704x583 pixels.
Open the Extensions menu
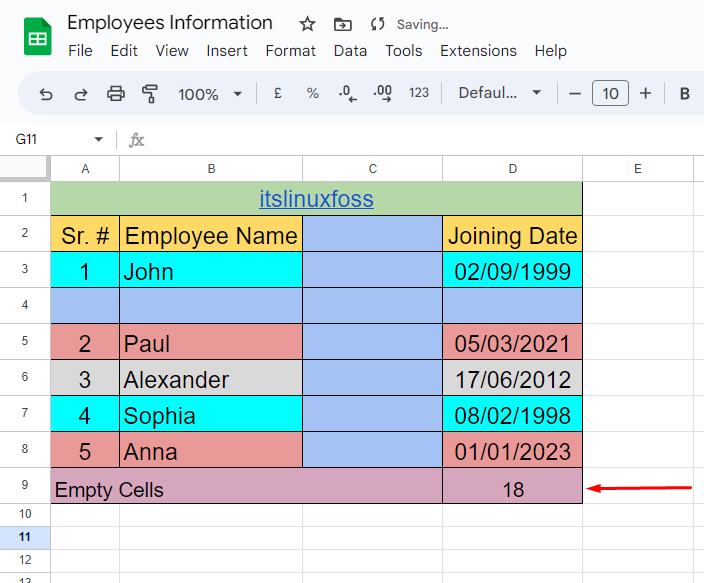point(478,51)
